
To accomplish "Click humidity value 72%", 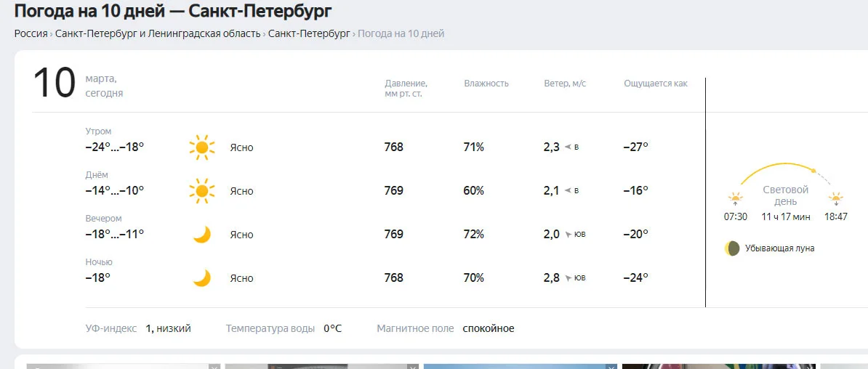I will (x=474, y=234).
